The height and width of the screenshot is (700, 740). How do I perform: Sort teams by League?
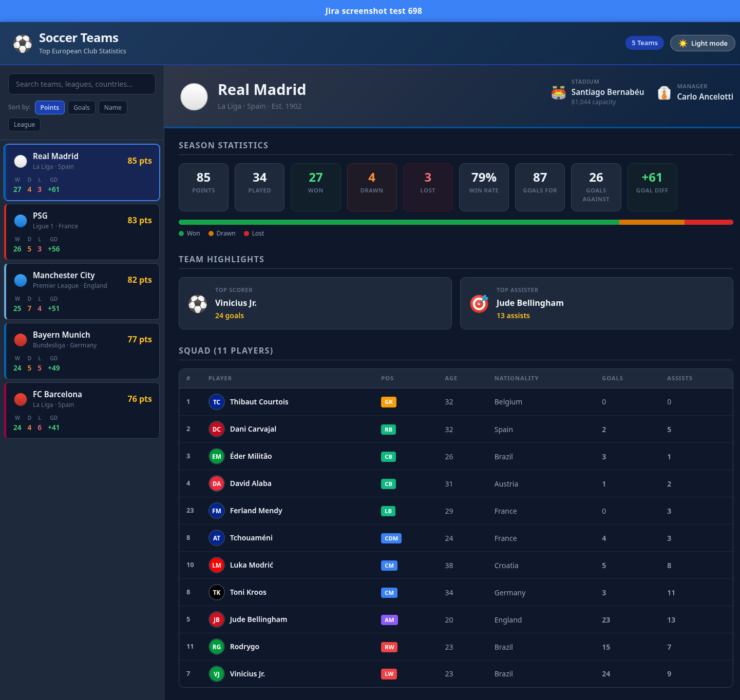point(25,124)
